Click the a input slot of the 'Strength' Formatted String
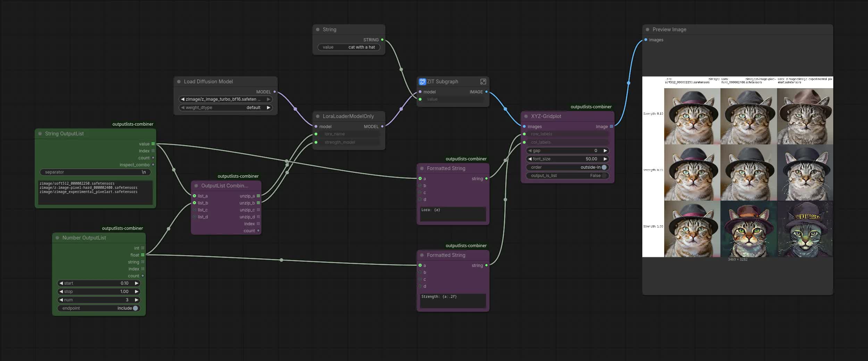Viewport: 868px width, 361px height. pos(420,265)
